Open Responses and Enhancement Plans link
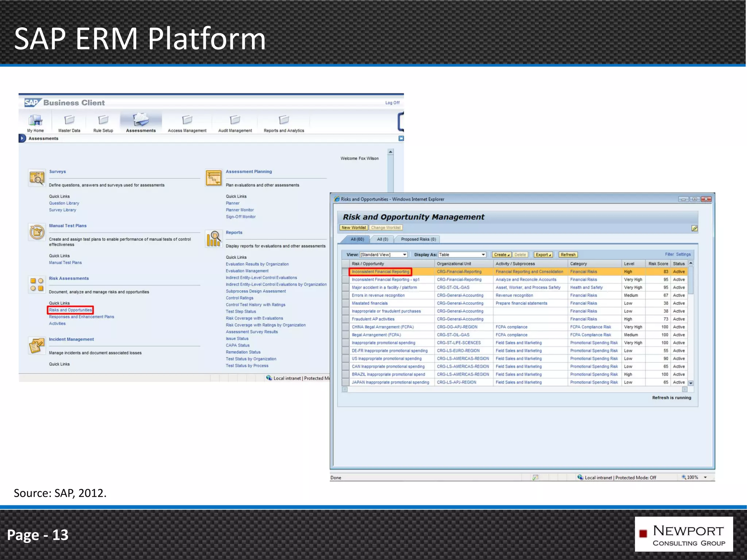Viewport: 747px width, 560px height. [x=81, y=317]
